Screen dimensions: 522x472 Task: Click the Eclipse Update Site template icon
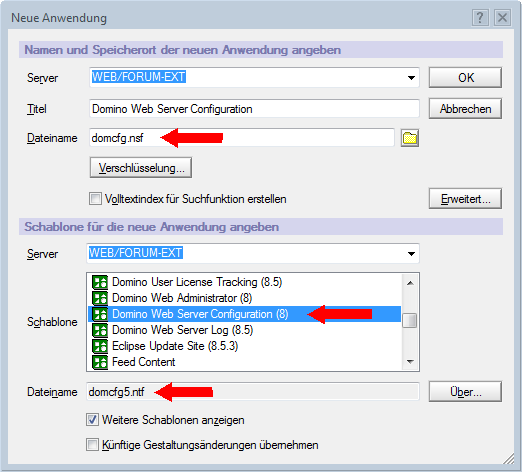tap(100, 346)
